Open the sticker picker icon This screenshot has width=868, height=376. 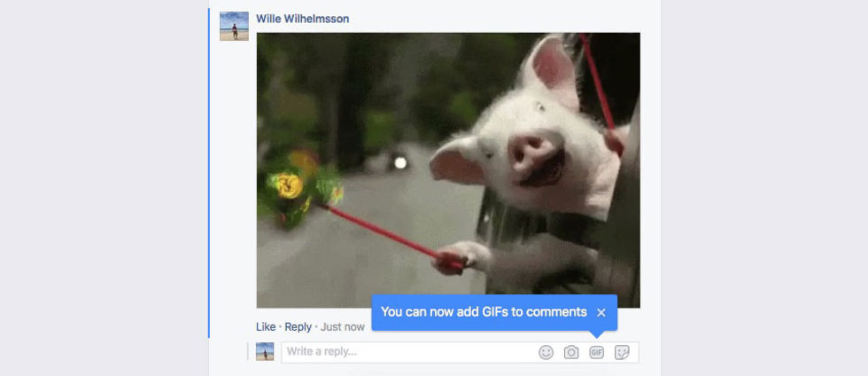click(x=622, y=352)
